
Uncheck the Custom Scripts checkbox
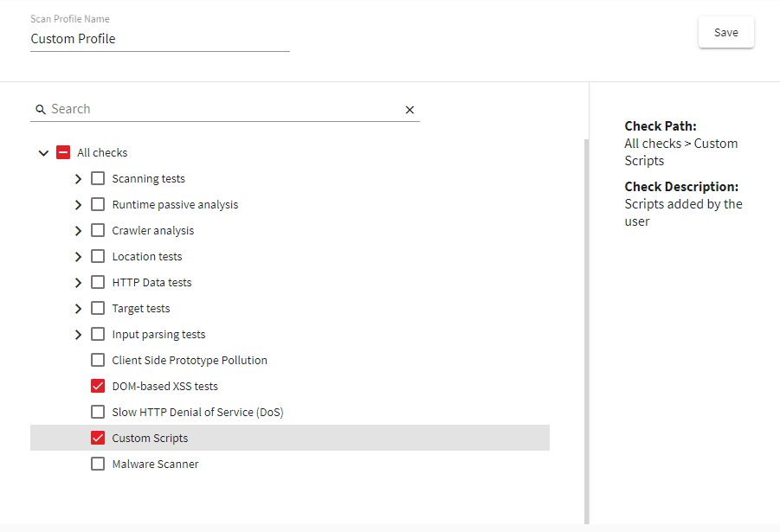pyautogui.click(x=98, y=439)
